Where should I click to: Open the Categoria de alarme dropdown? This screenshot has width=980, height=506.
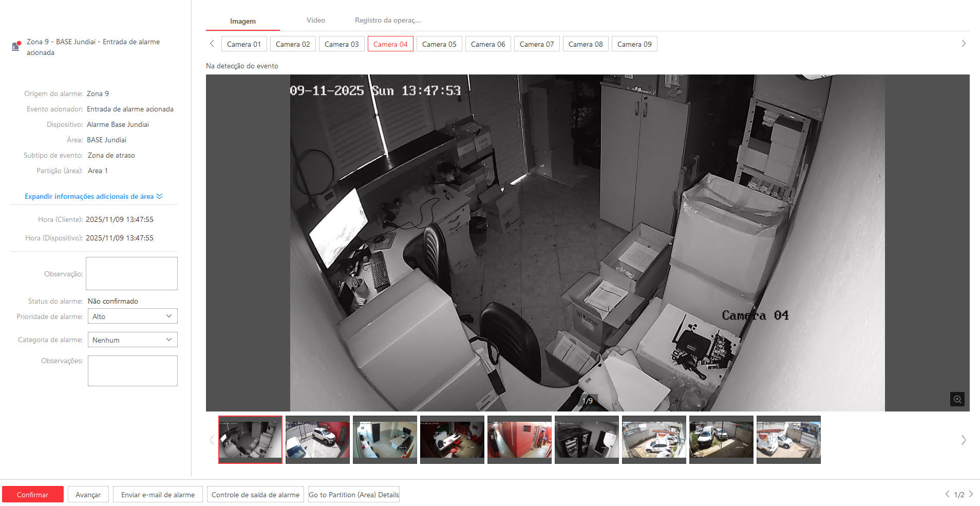pyautogui.click(x=132, y=340)
